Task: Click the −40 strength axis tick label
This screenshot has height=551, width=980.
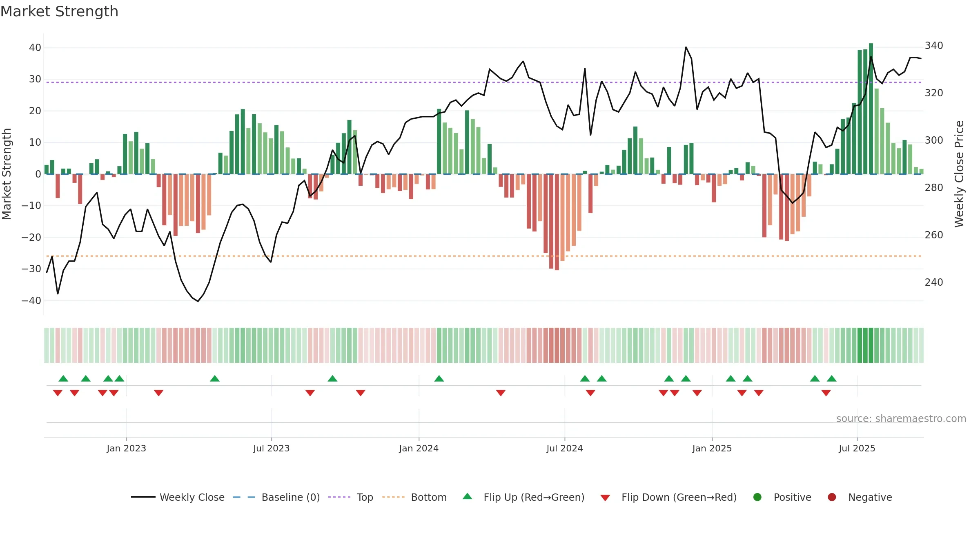Action: (31, 300)
